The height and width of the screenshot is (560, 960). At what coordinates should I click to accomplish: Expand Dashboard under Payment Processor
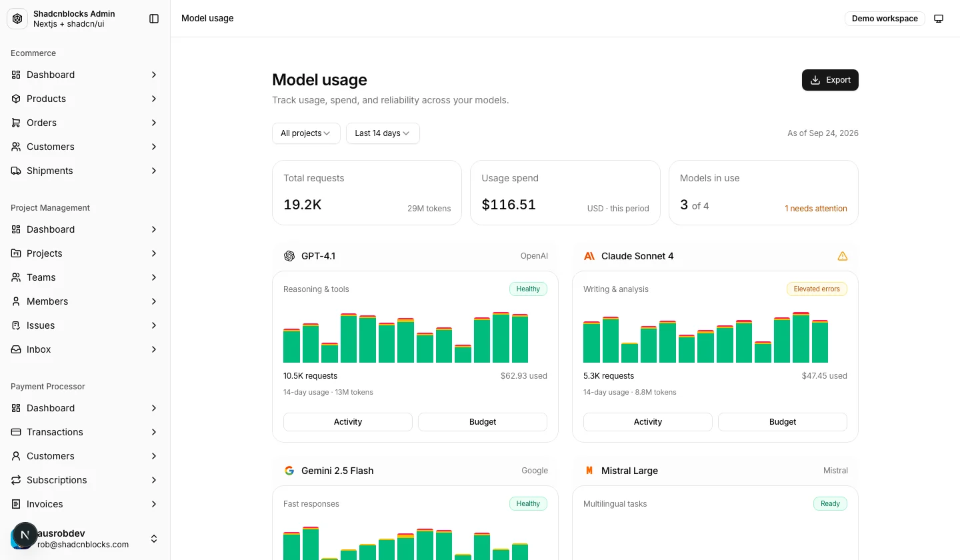[154, 408]
